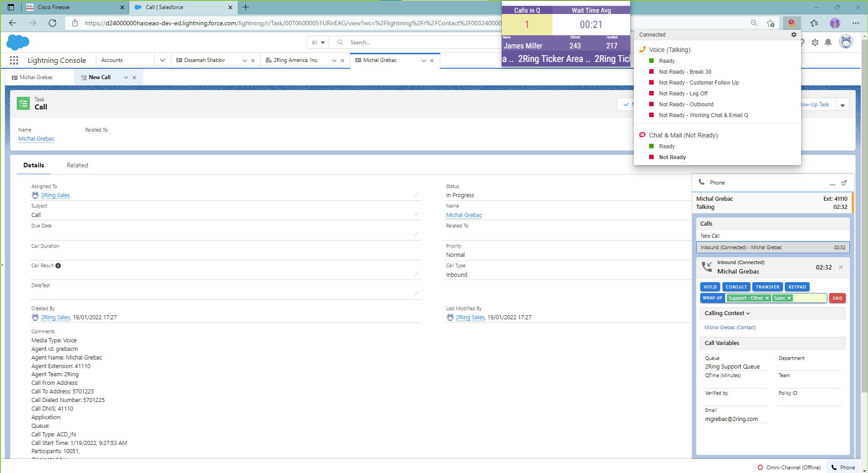
Task: Select Not Ready - Break 30 state
Action: click(x=685, y=71)
